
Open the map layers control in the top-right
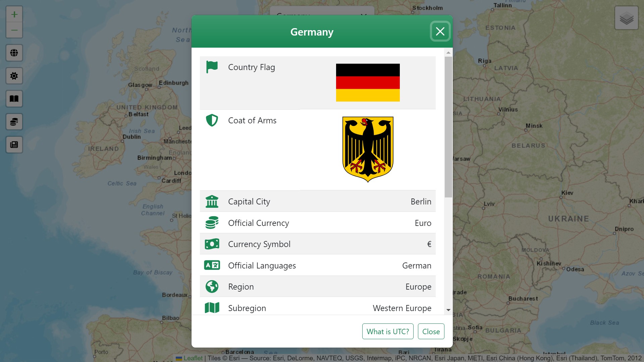627,17
